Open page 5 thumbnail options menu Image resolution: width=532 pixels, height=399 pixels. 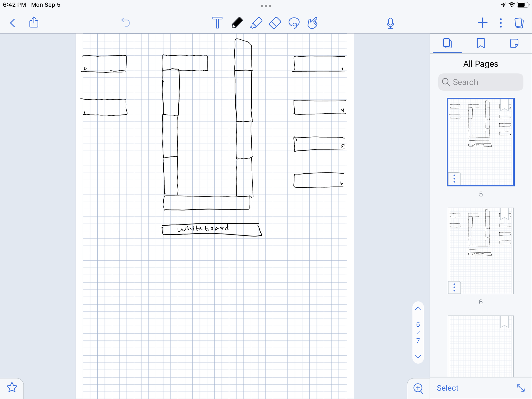(x=454, y=178)
